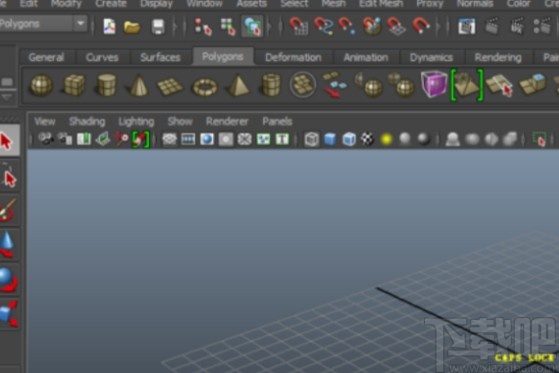The width and height of the screenshot is (559, 373).
Task: Toggle smooth shade all blue cube
Action: 330,139
